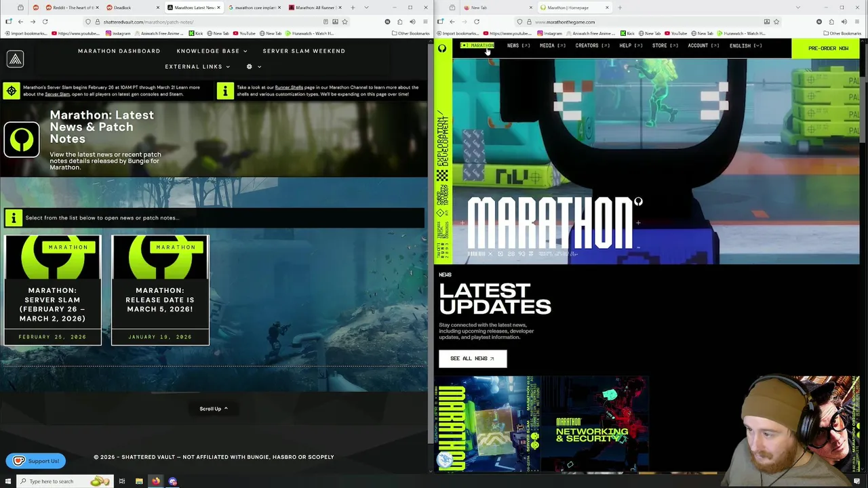The width and height of the screenshot is (868, 488).
Task: Open the Runner Shells link in the info banner
Action: pyautogui.click(x=289, y=87)
